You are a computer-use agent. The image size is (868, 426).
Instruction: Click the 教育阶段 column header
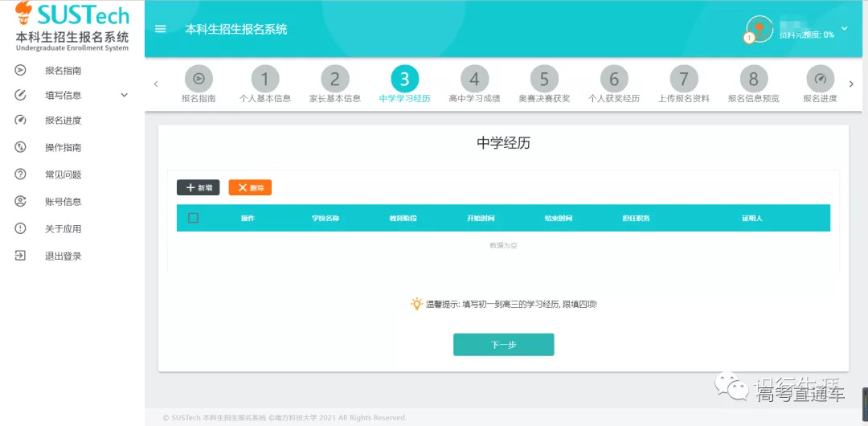(403, 219)
